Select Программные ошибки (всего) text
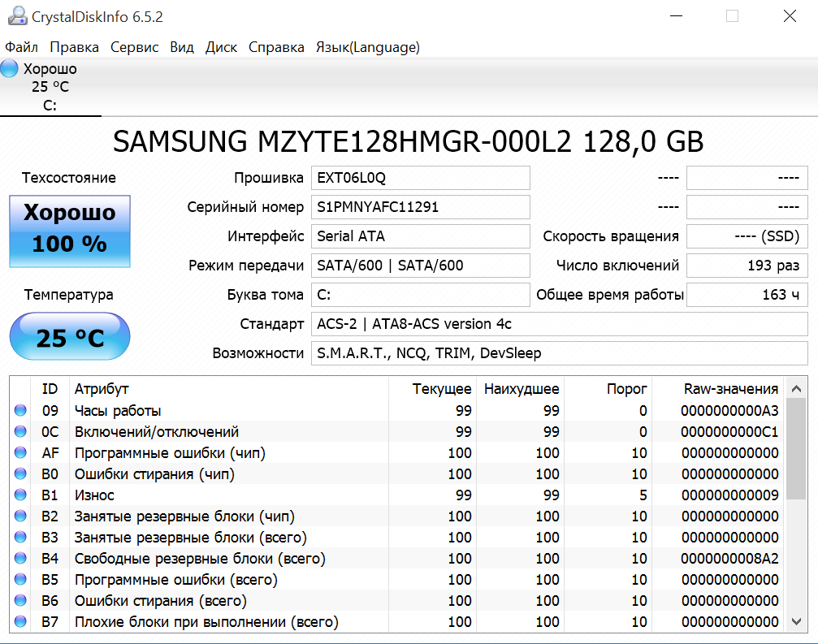 point(175,579)
